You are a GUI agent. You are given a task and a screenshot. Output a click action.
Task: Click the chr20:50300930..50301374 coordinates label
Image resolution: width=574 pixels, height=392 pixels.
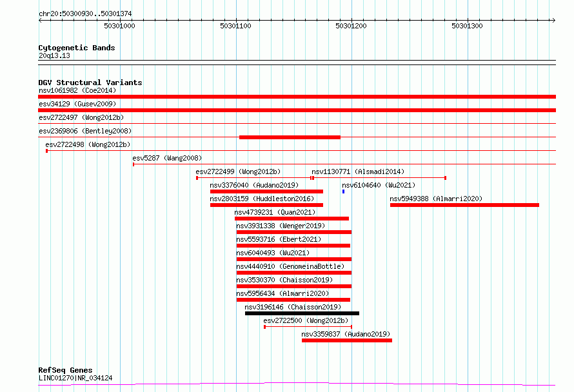[x=85, y=14]
